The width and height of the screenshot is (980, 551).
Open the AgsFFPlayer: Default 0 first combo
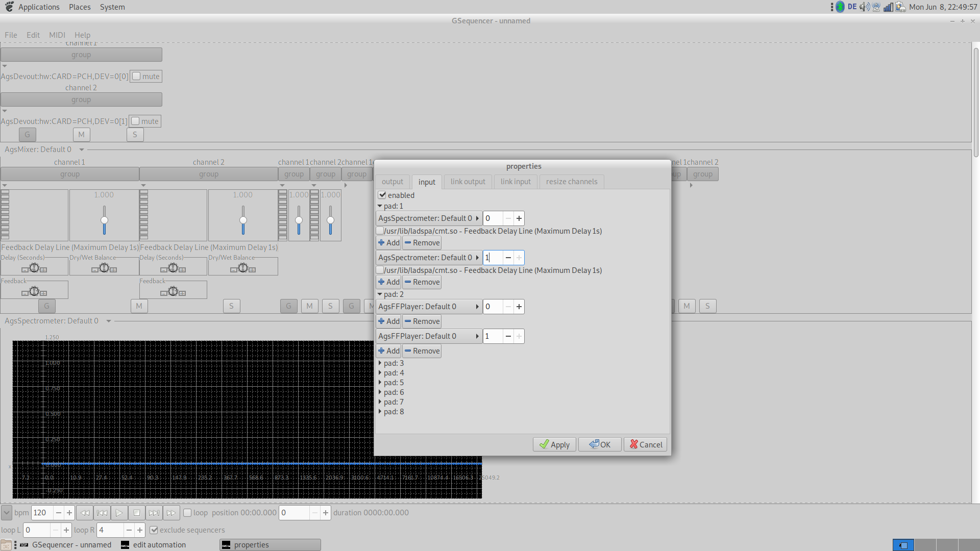(x=428, y=307)
